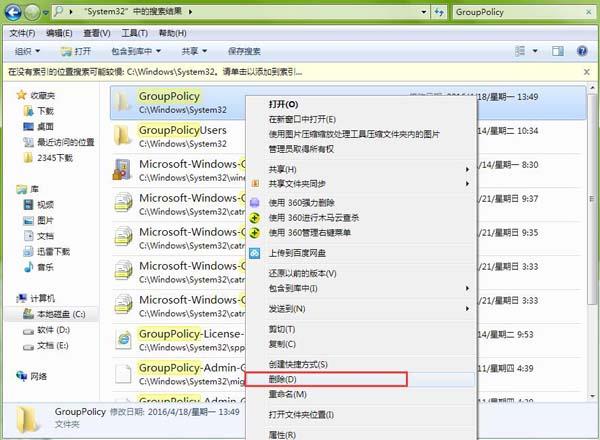Screen dimensions: 600x440
Task: Click in the GroupPolicy search box
Action: point(510,13)
